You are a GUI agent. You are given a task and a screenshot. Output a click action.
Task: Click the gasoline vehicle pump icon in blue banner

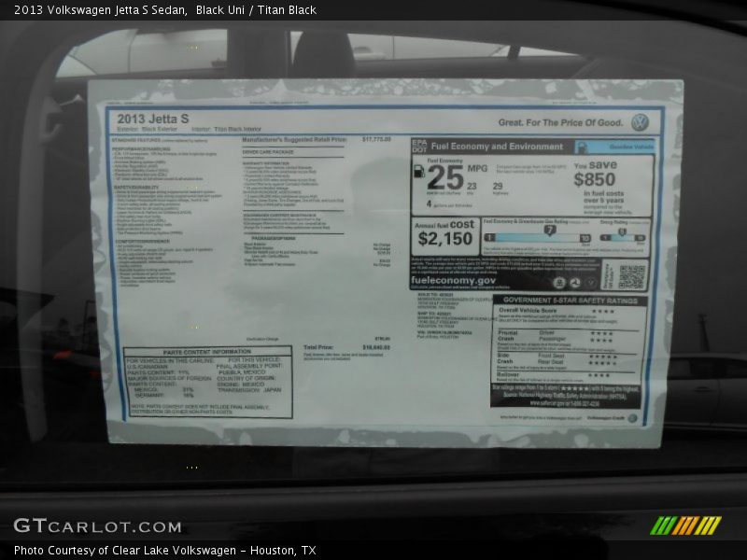point(583,147)
